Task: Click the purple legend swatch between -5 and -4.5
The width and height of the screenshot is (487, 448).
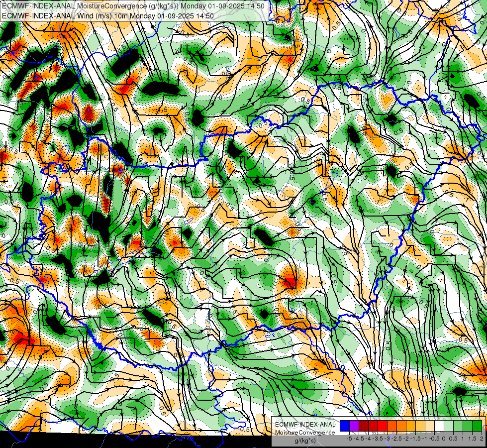Action: 354,426
